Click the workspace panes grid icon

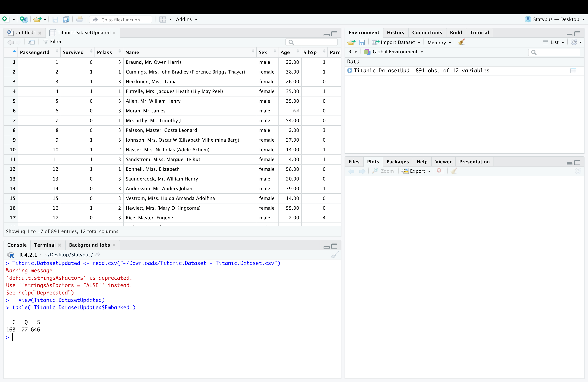point(163,19)
